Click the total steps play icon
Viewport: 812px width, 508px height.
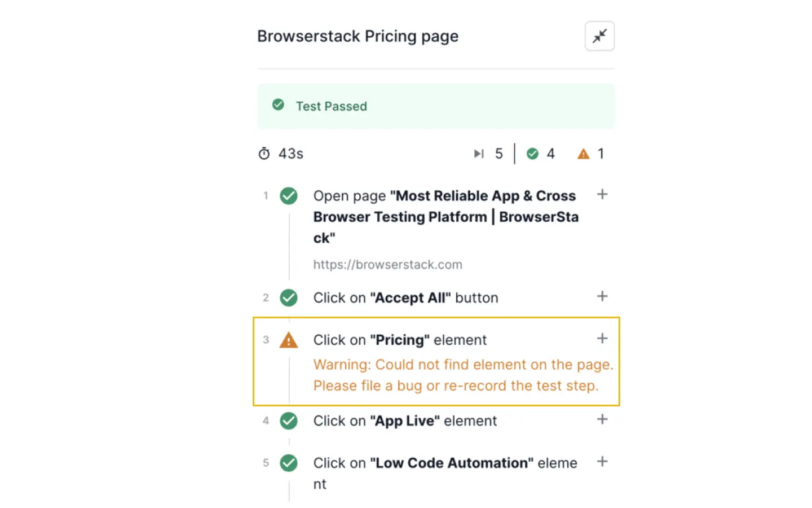[x=479, y=154]
